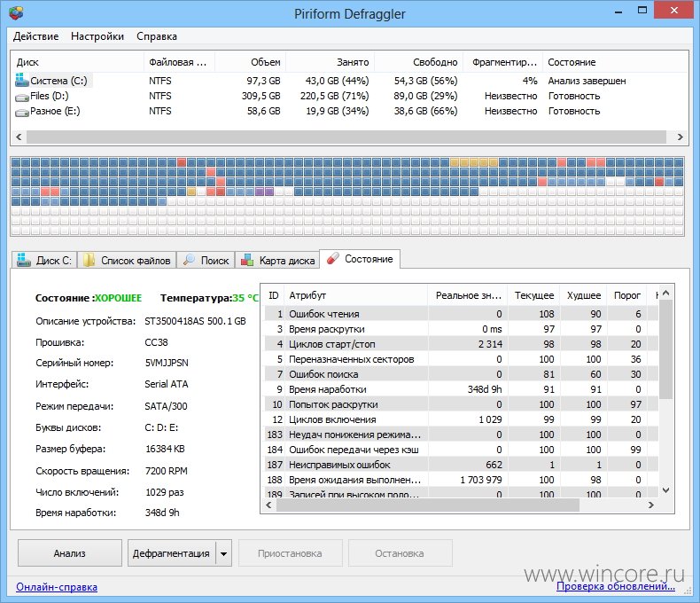Viewport: 700px width, 603px height.
Task: Sort SMART table by ID column
Action: [x=274, y=295]
